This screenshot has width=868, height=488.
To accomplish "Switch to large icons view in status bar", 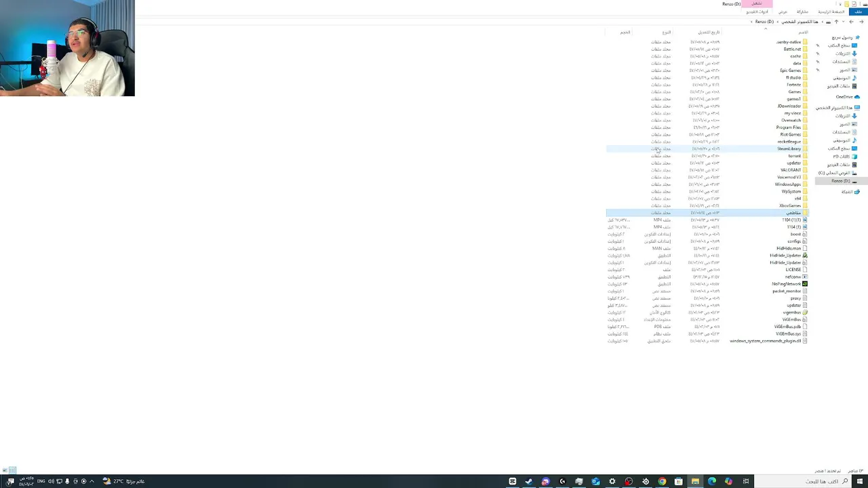I will pos(5,470).
